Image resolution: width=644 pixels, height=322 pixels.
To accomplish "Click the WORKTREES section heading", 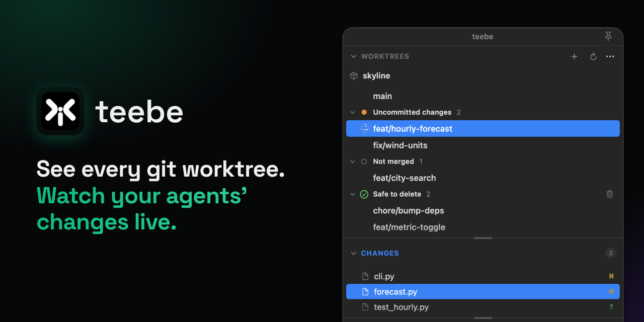I will [385, 56].
